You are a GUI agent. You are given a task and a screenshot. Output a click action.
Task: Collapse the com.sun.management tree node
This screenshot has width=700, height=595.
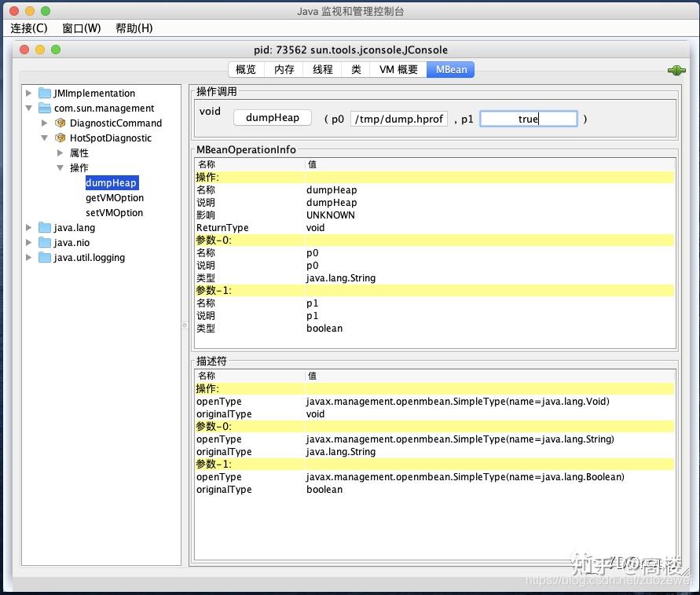(29, 108)
